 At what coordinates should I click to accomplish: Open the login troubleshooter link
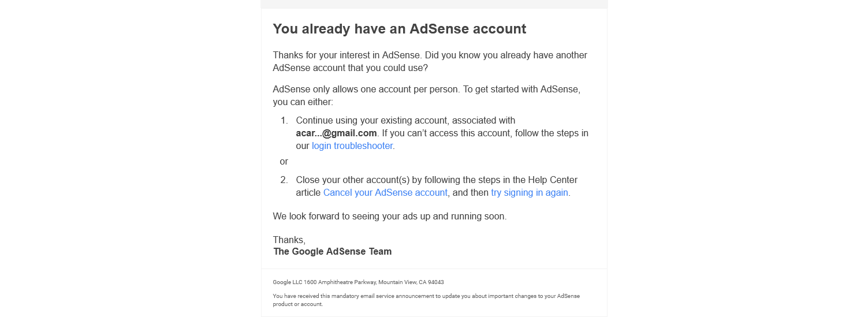352,146
